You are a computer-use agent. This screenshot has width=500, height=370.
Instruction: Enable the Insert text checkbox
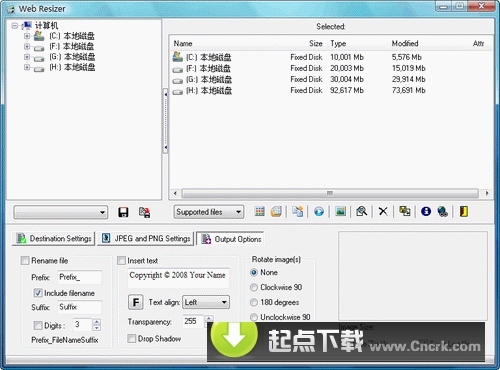[x=121, y=260]
